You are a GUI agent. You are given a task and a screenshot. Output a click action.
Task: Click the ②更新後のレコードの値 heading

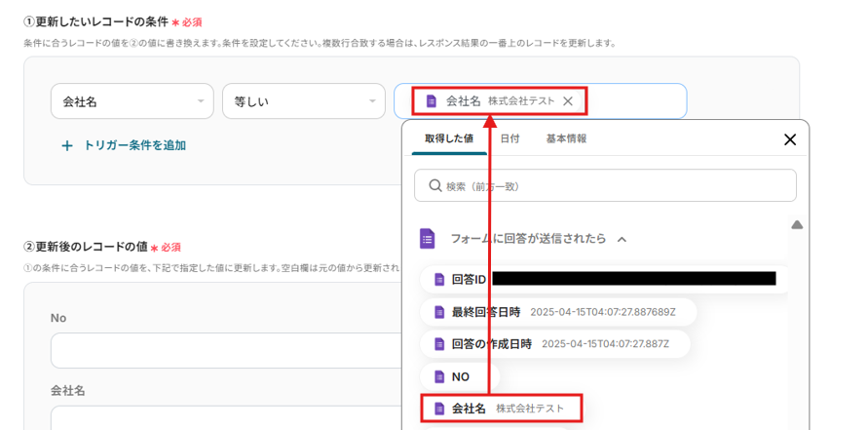pos(87,247)
